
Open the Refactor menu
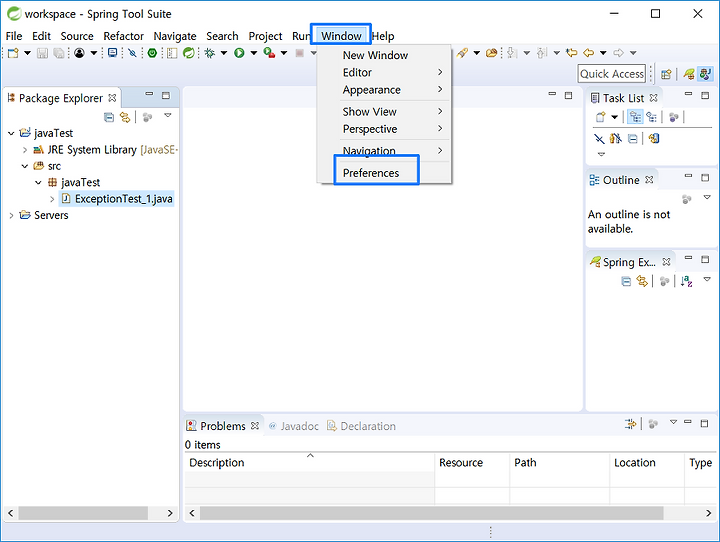coord(123,36)
